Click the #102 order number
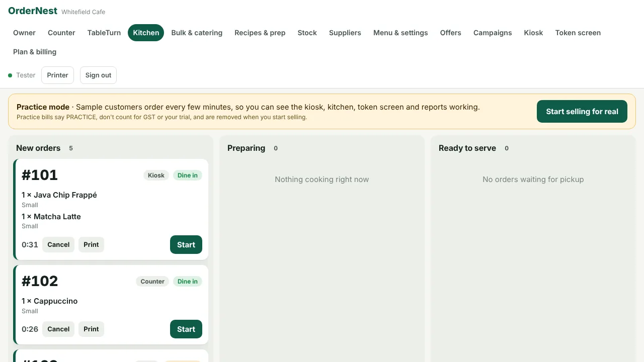644x362 pixels. (40, 281)
